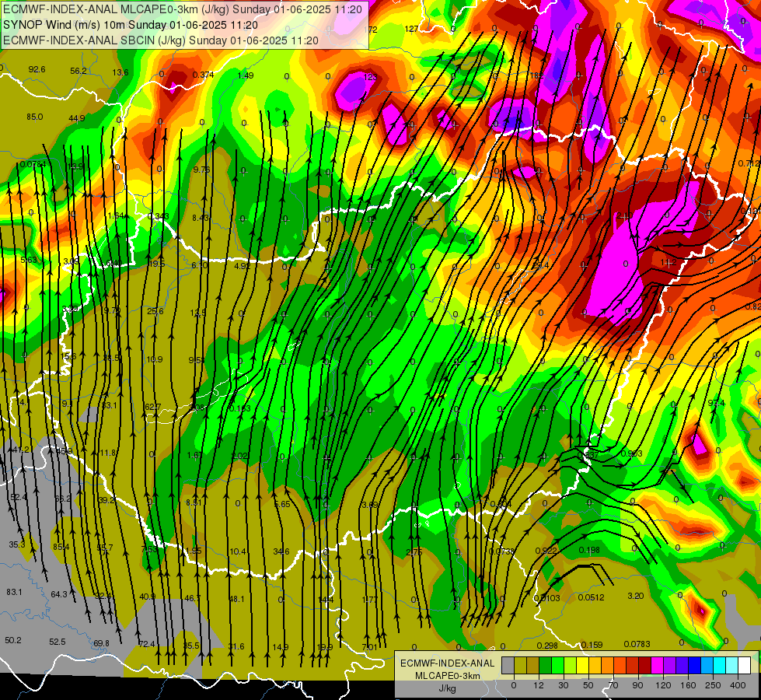
Task: Click the map value 64.3
Action: coord(59,594)
